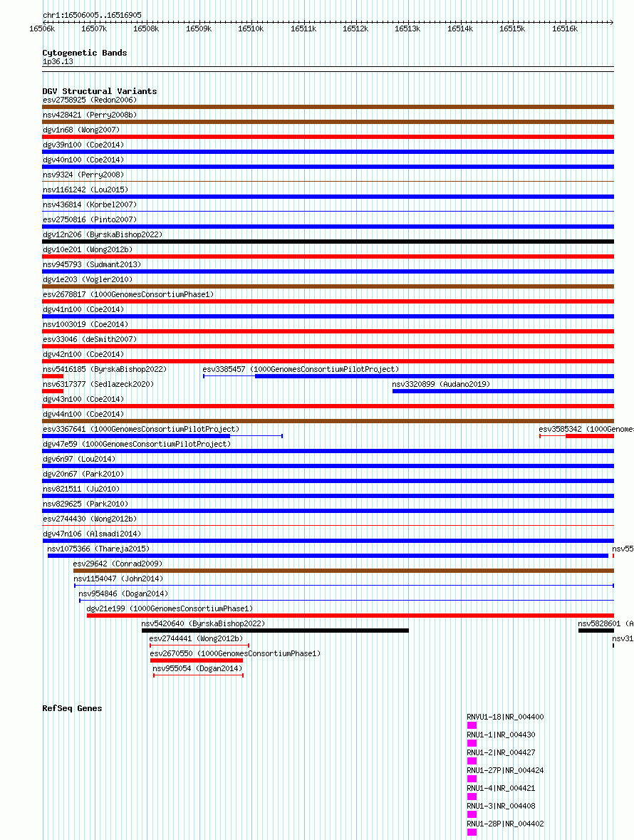This screenshot has height=840, width=634.
Task: Click the RNU1-27P magenta gene box
Action: click(472, 779)
